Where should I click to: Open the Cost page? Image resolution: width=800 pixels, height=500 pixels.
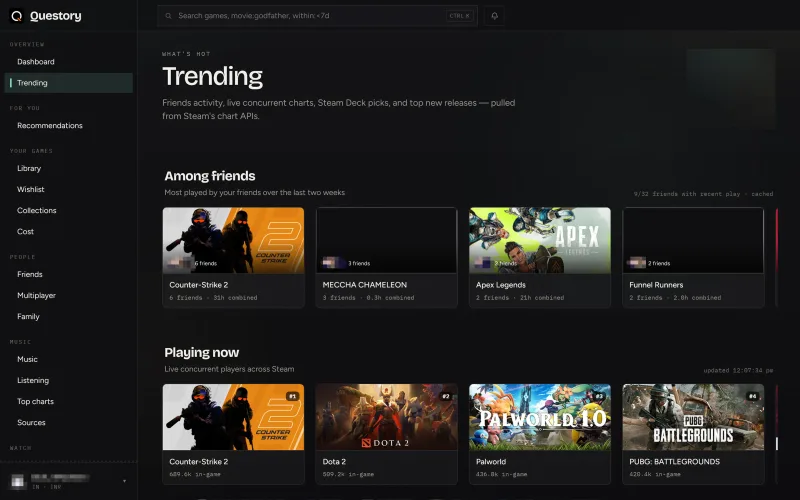(69, 232)
